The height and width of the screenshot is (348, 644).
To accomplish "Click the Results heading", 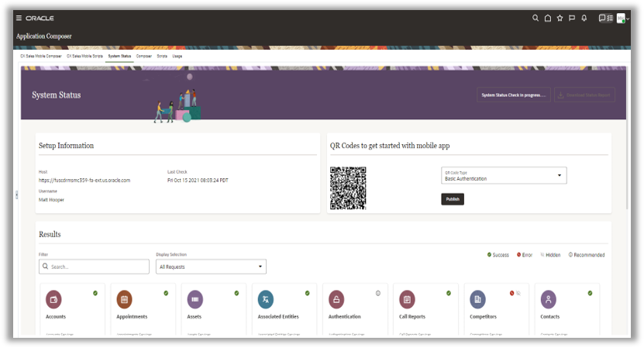I will click(50, 234).
